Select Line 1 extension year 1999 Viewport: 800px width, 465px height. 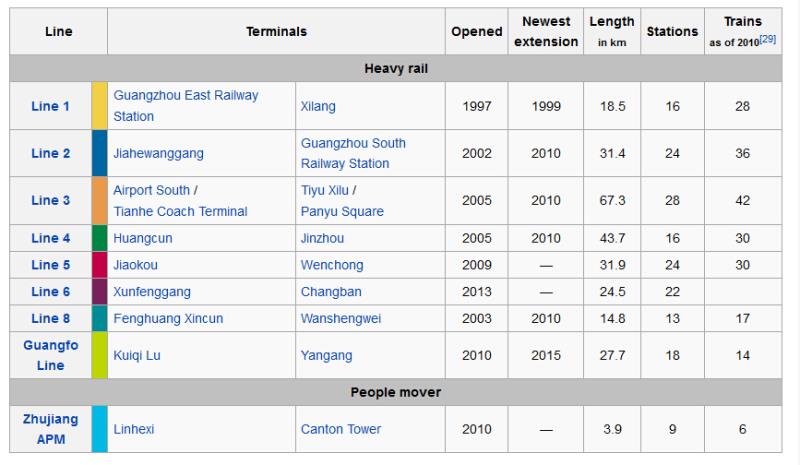point(546,106)
